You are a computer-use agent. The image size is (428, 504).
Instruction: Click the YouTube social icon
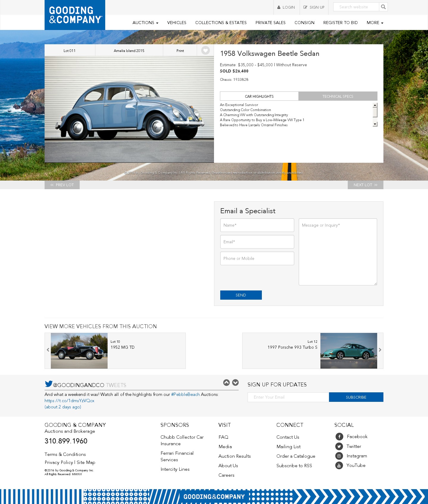(339, 465)
